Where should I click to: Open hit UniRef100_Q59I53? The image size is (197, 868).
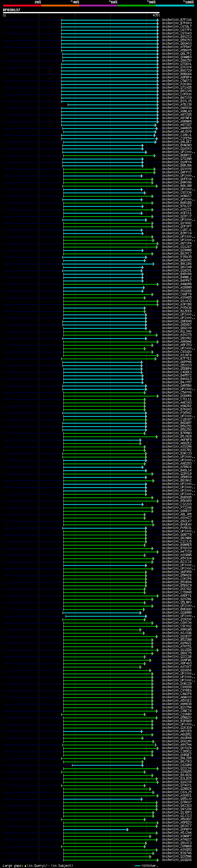click(176, 40)
